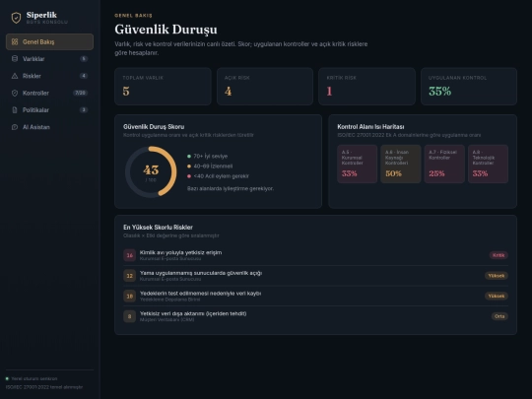Click the Varlıklar database icon
Viewport: 532px width, 399px height.
tap(15, 59)
